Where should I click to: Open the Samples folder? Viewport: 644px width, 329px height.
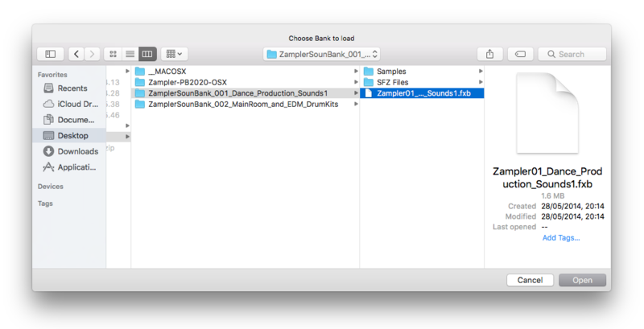422,72
